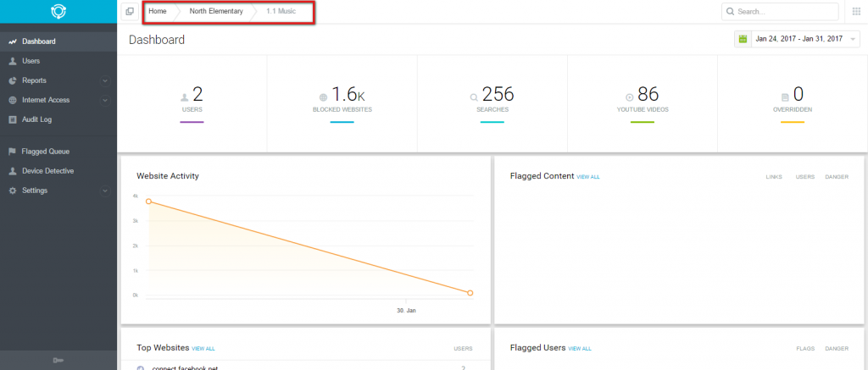868x370 pixels.
Task: Click the Dashboard chart icon in sidebar
Action: (x=13, y=41)
